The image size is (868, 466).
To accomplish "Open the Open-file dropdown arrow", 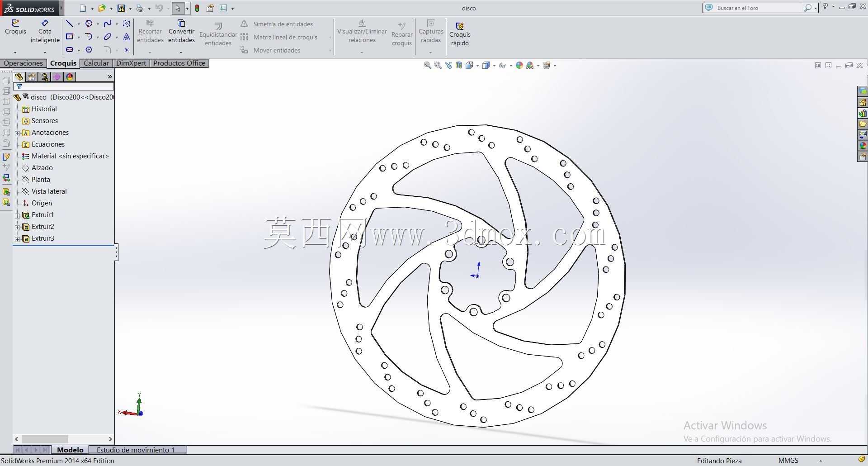I will tap(111, 9).
